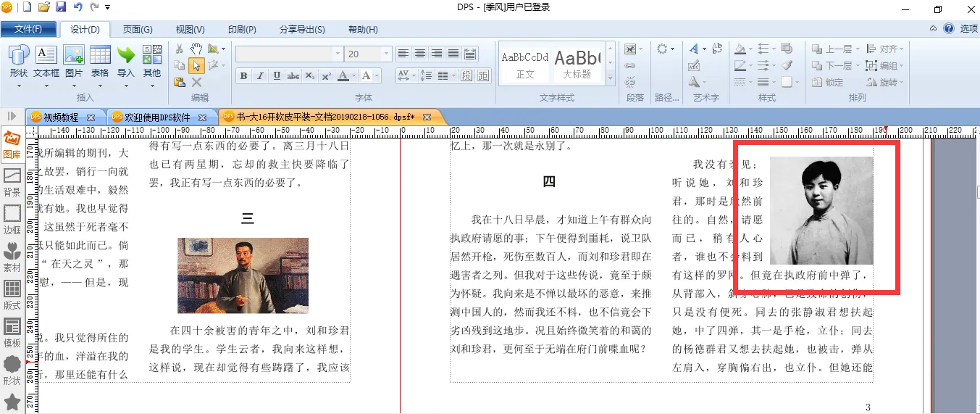
Task: Open the 文件(F) file menu
Action: [x=29, y=30]
